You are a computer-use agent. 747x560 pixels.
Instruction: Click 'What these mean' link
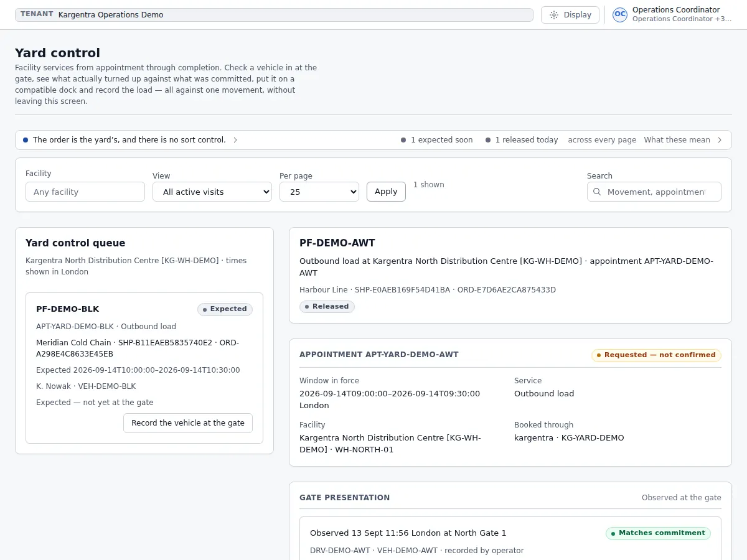[677, 140]
